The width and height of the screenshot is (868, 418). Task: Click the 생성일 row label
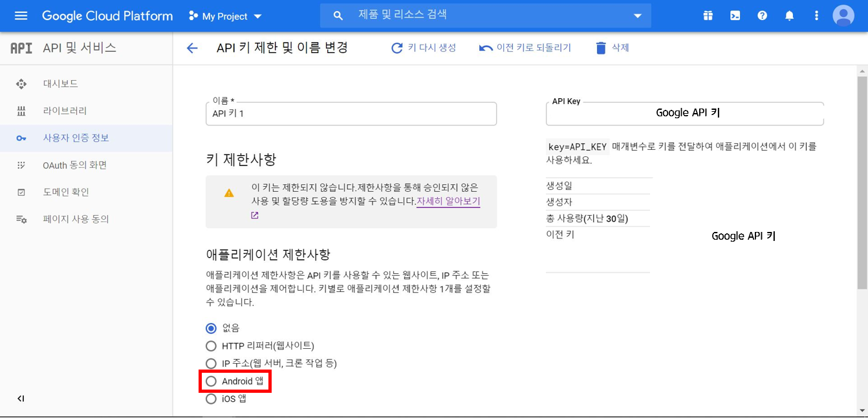pos(559,185)
